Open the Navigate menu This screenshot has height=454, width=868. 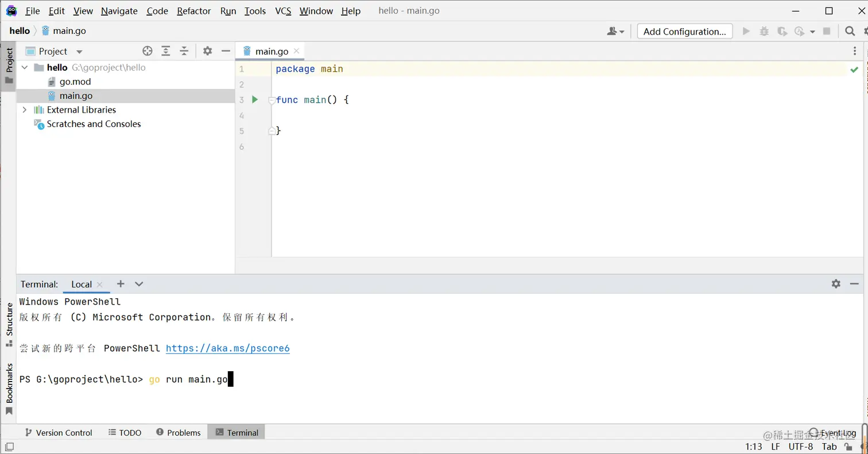pyautogui.click(x=119, y=11)
